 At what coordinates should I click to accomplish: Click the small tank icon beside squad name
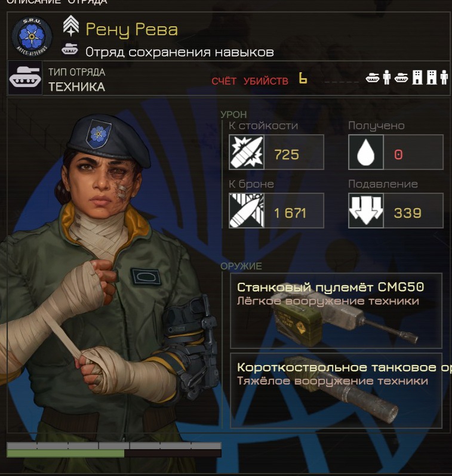click(x=70, y=49)
